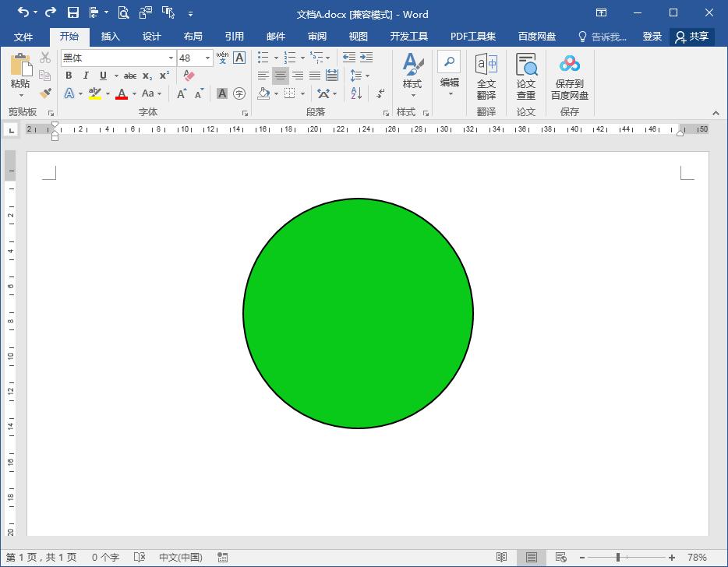
Task: Open the 审阅 ribbon tab
Action: 316,37
